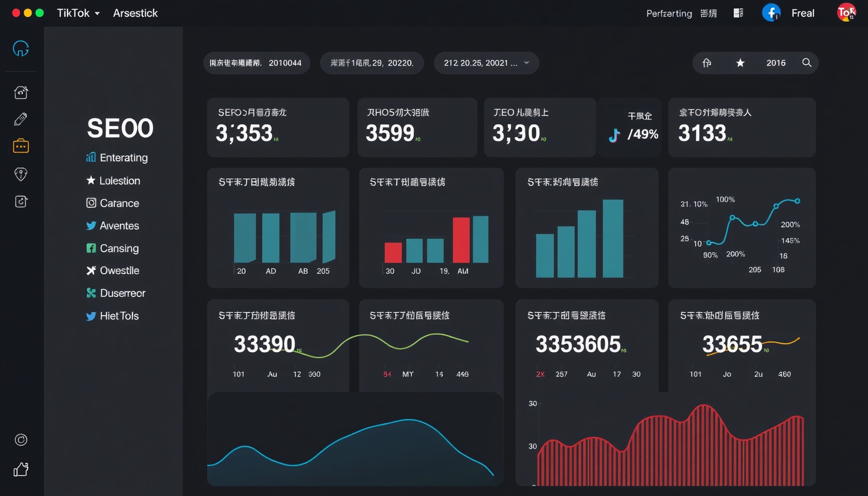Click the headset icon in left sidebar
868x496 pixels.
[x=21, y=48]
